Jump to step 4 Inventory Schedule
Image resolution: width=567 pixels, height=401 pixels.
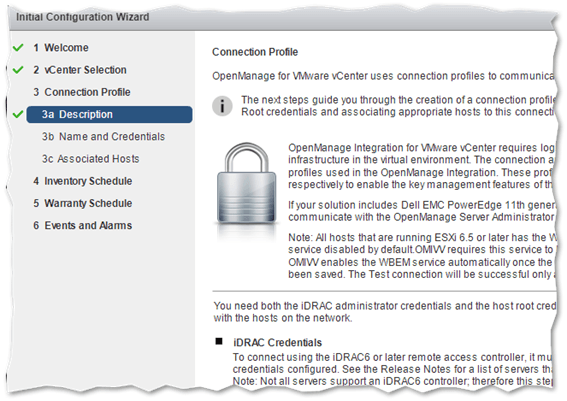pyautogui.click(x=83, y=181)
